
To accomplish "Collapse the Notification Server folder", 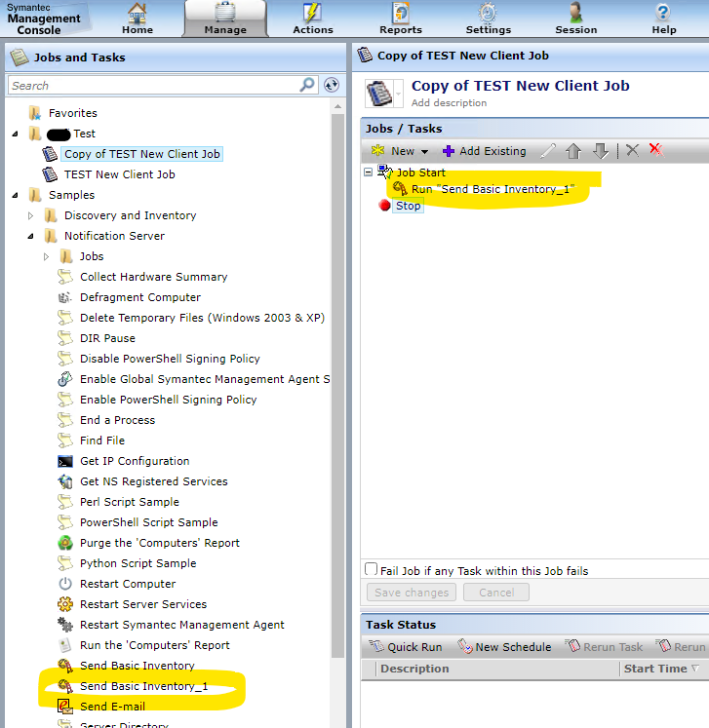I will [x=30, y=236].
